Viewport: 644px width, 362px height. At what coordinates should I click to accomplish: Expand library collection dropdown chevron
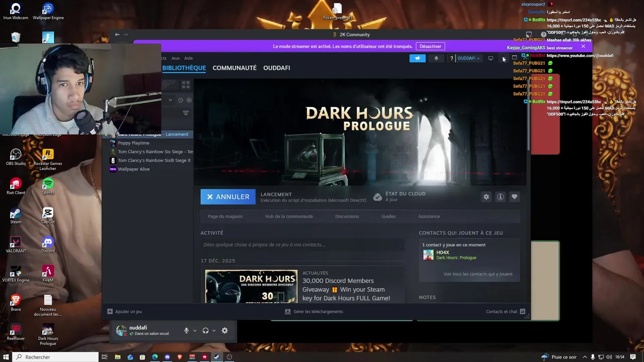(171, 100)
